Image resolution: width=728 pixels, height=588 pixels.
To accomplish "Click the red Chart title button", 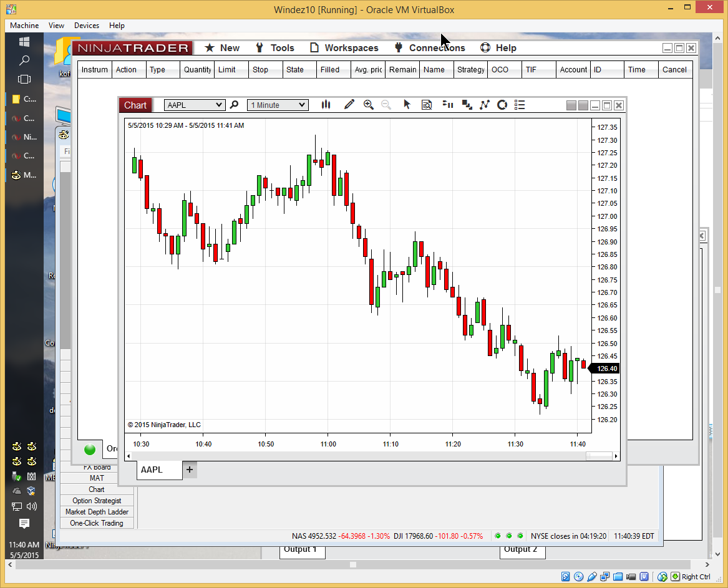I will click(135, 105).
